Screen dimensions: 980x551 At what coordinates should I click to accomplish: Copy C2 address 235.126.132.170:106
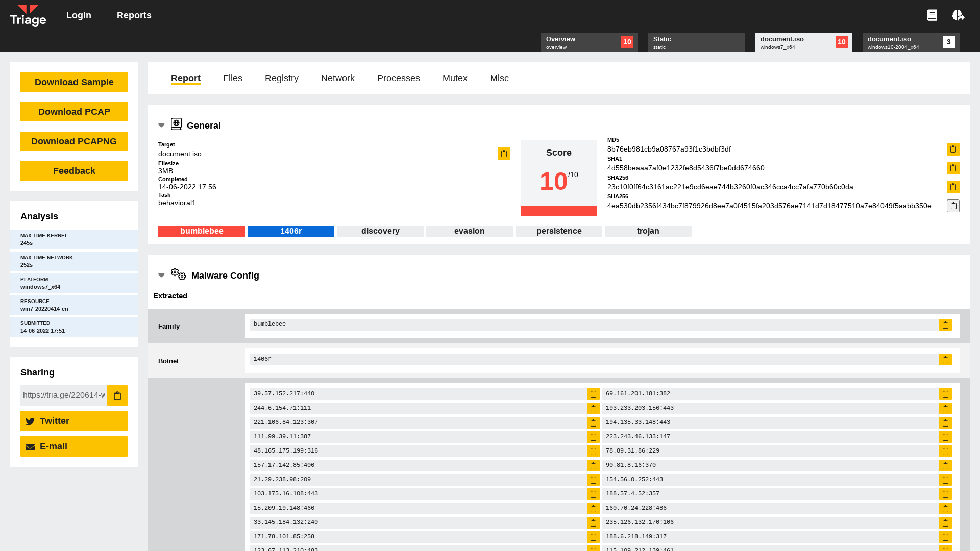945,523
